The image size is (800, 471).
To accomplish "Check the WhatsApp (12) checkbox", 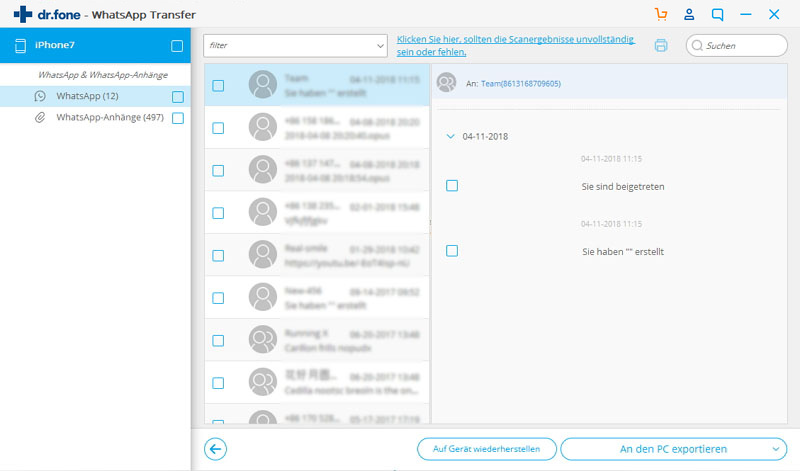I will [178, 96].
